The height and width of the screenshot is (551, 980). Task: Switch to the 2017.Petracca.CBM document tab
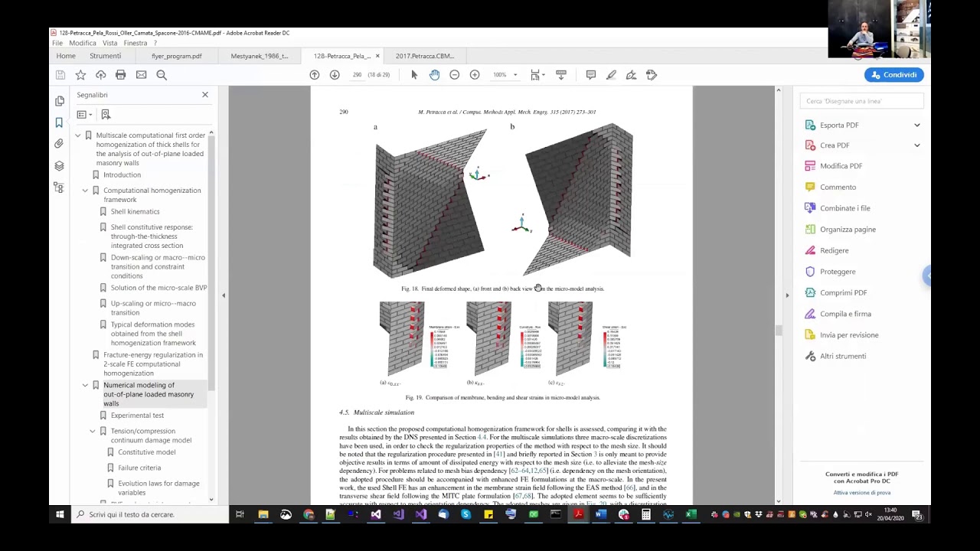pos(425,56)
